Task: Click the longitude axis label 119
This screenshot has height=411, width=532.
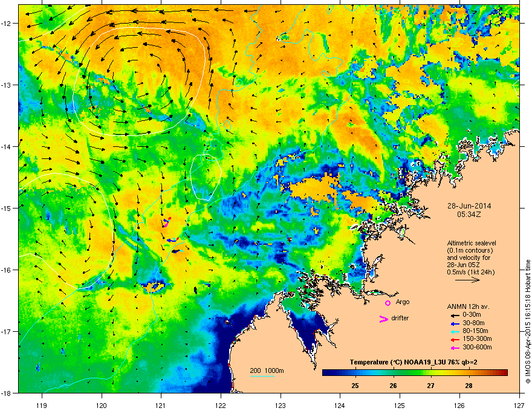Action: coord(42,405)
